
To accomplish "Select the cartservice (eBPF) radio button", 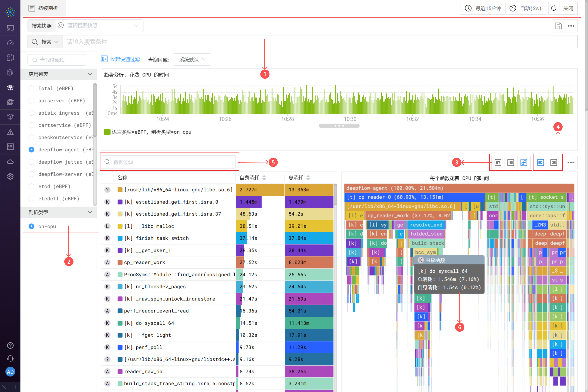I will [32, 125].
